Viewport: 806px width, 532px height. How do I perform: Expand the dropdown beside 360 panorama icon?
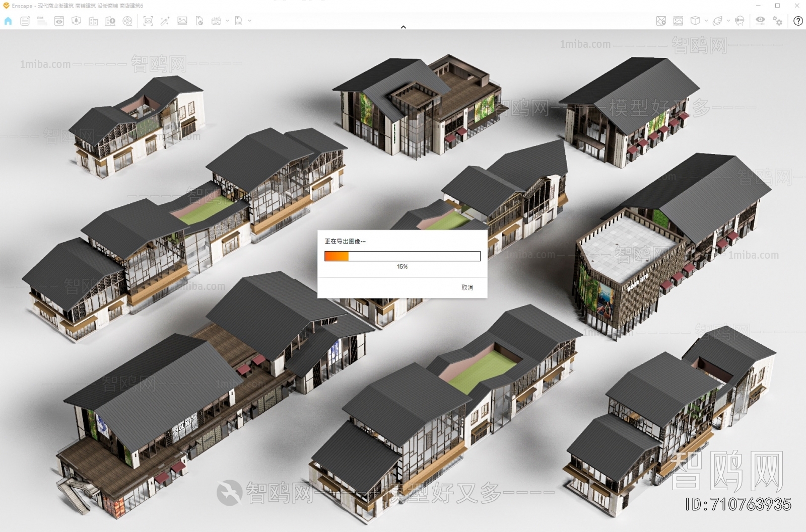[227, 21]
